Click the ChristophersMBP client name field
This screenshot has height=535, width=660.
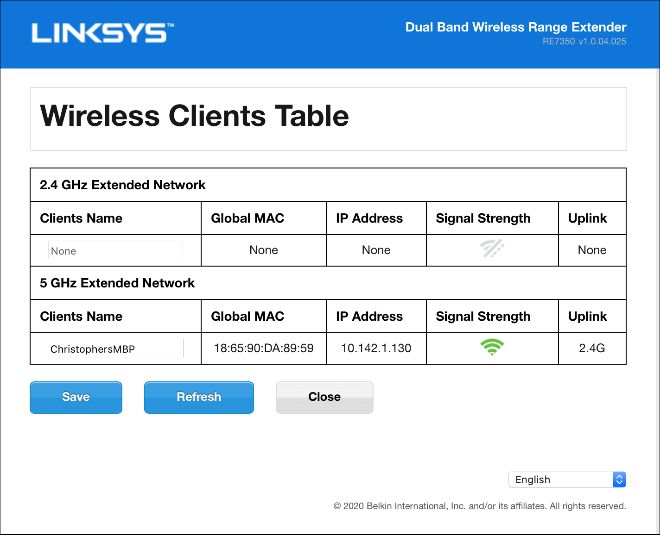(x=116, y=349)
